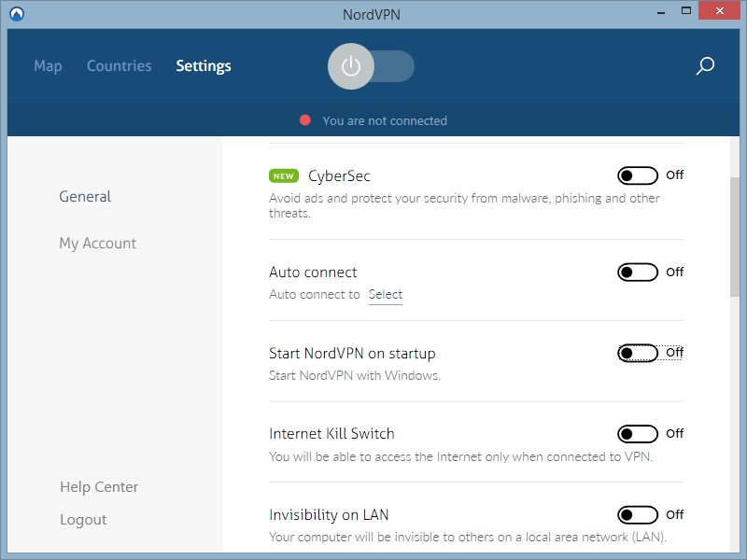This screenshot has width=747, height=560.
Task: Open the Auto connect to Select dropdown
Action: (386, 294)
